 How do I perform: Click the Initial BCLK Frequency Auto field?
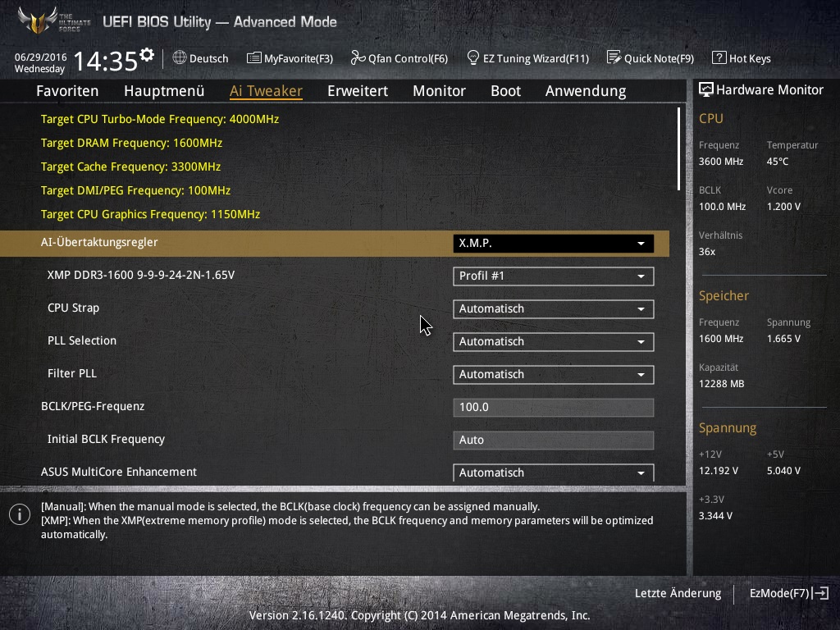tap(554, 440)
